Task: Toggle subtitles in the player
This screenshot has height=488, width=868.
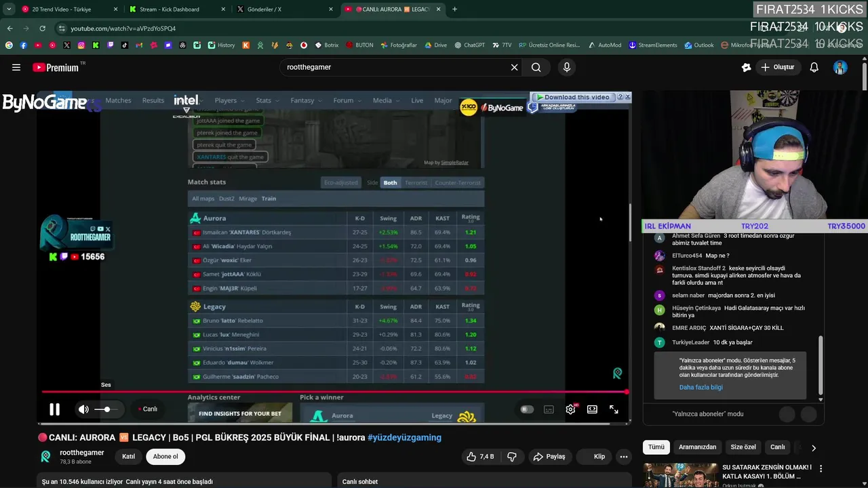Action: pos(549,409)
